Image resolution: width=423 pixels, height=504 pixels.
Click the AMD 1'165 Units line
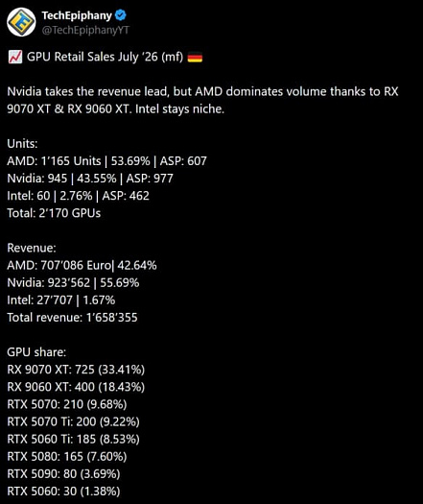click(107, 160)
